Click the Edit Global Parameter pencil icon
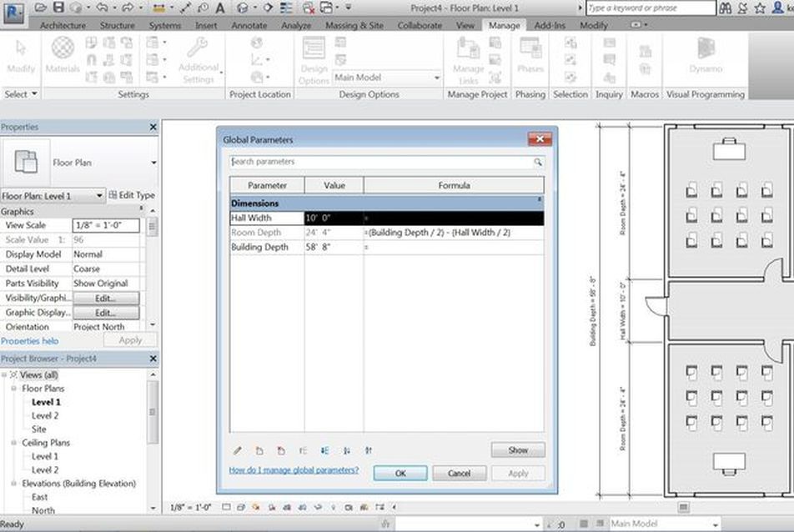 237,450
